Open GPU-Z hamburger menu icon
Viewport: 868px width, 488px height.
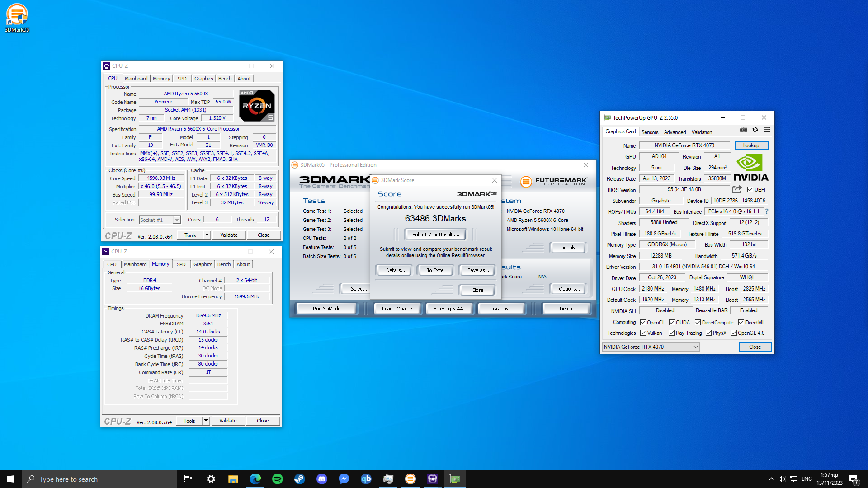[x=767, y=130]
